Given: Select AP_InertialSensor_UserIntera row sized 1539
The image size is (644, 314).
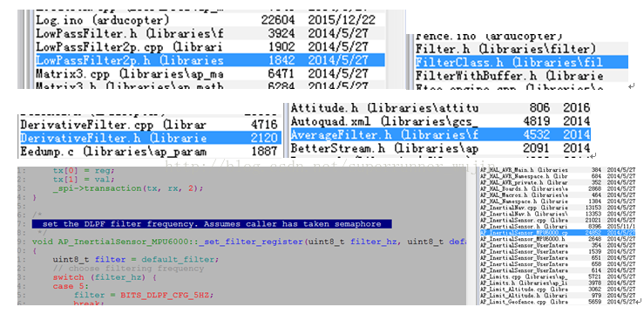Looking at the screenshot, I should (558, 251).
